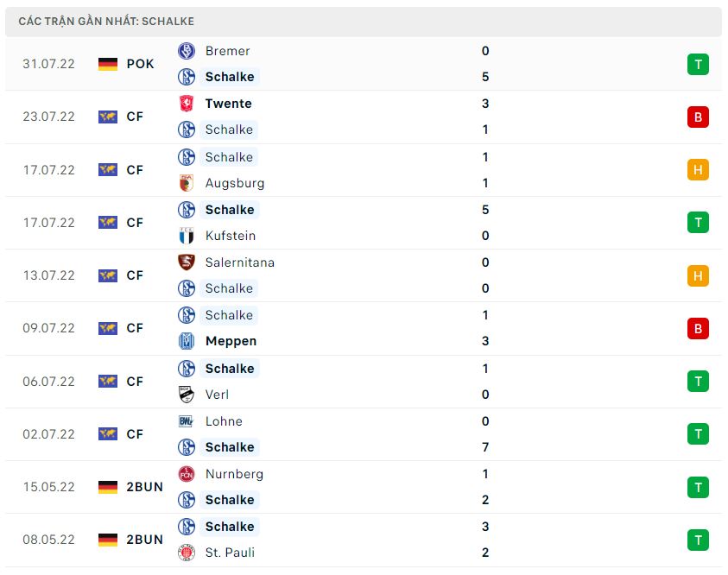Click the 2BUN competition label for the Nurnberg match
The width and height of the screenshot is (728, 575).
[x=144, y=487]
